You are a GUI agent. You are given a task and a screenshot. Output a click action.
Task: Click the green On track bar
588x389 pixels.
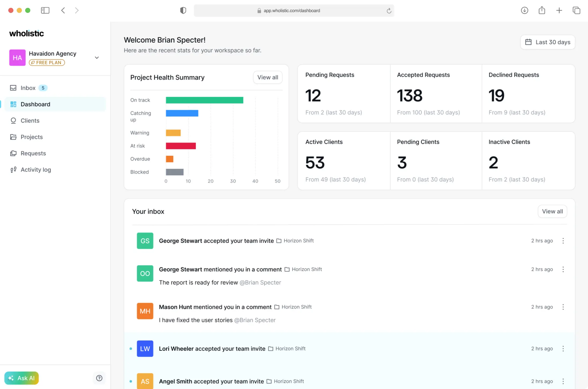(204, 100)
